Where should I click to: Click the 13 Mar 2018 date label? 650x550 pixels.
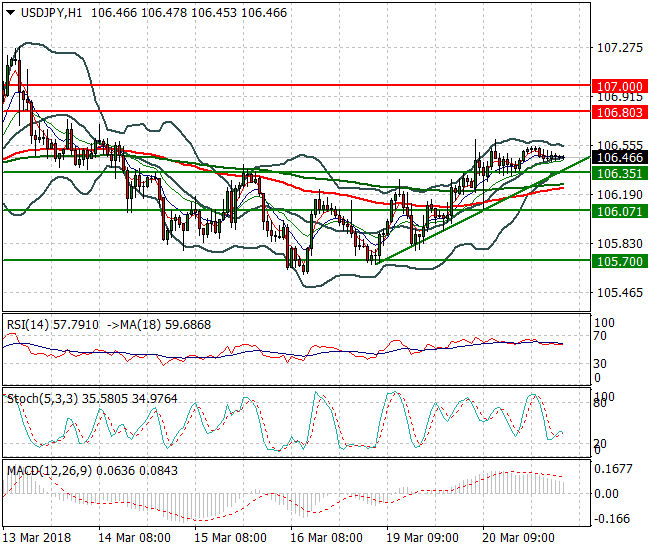tap(37, 538)
